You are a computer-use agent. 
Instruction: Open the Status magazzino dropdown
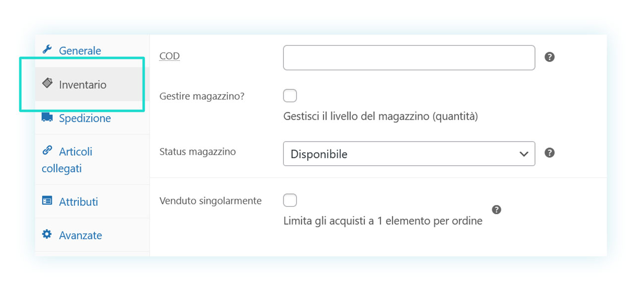tap(409, 154)
